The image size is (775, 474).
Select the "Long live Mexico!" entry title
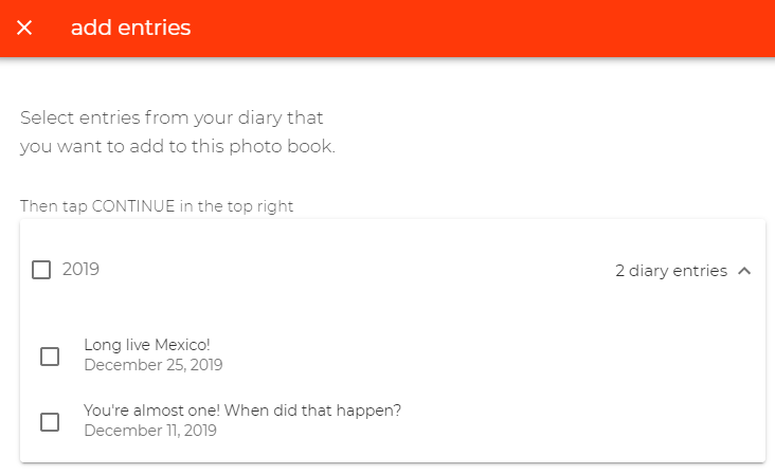147,346
